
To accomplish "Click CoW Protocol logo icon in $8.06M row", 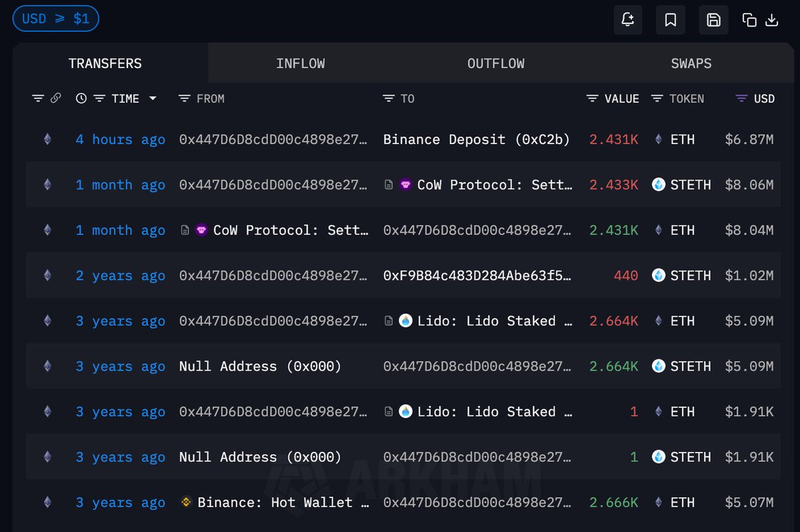I will coord(406,185).
